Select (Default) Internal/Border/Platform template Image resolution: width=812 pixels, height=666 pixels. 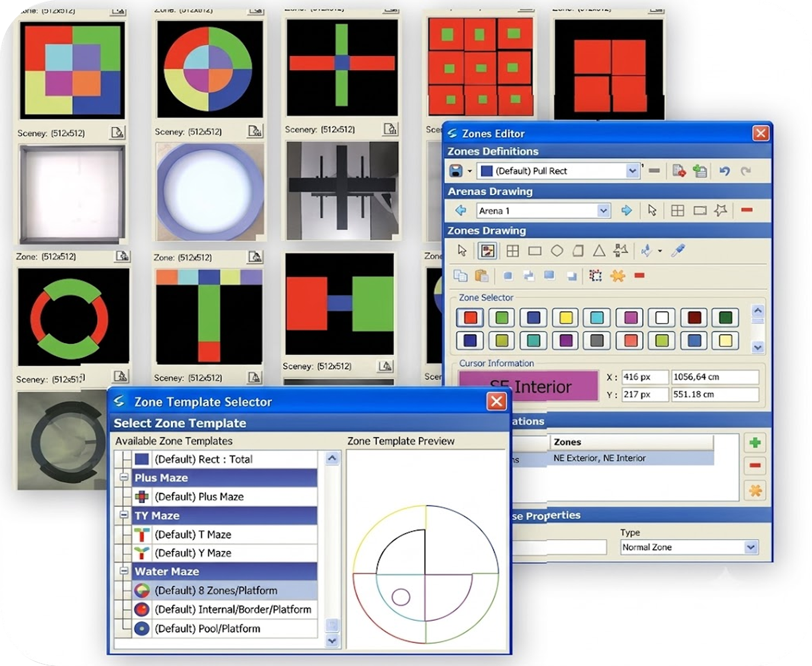(x=225, y=609)
